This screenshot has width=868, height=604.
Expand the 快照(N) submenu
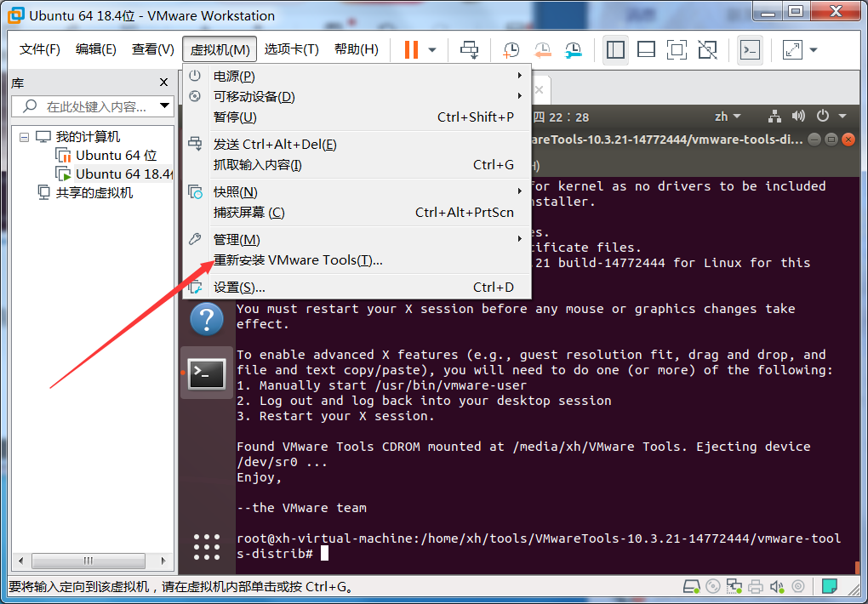pyautogui.click(x=357, y=192)
